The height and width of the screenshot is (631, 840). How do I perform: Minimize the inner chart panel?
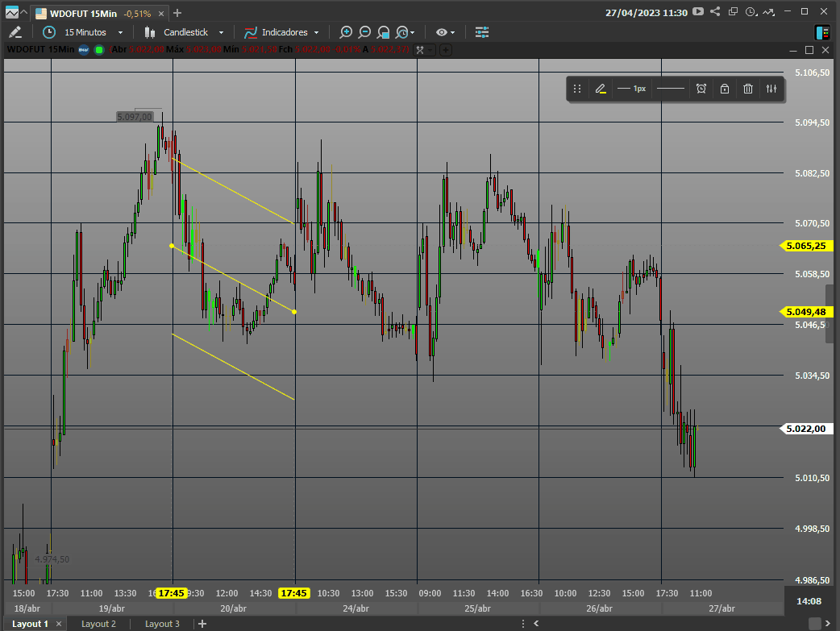point(793,50)
